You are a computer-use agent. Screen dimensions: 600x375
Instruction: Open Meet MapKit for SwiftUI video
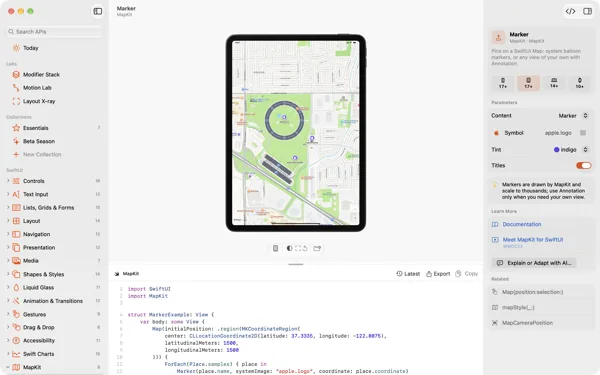pyautogui.click(x=533, y=240)
